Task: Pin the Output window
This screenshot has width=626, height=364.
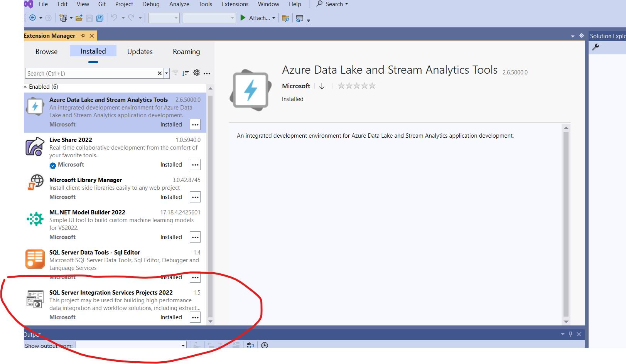Action: click(x=570, y=334)
